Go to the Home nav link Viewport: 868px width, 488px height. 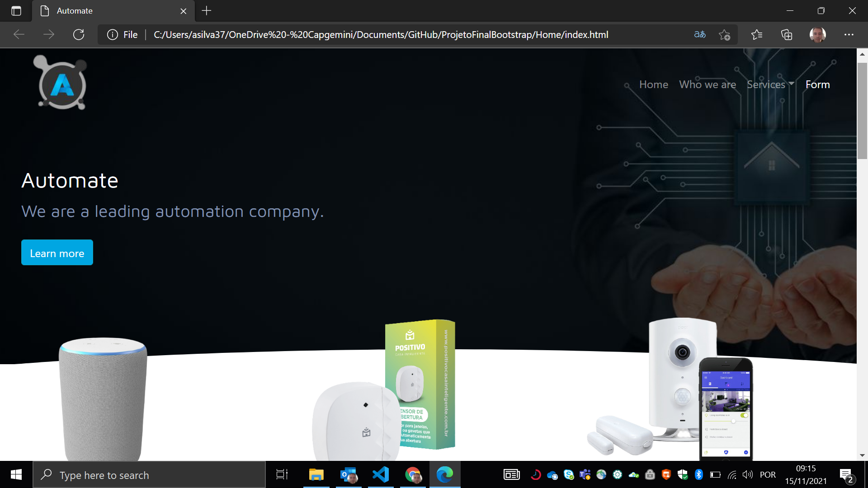point(653,84)
